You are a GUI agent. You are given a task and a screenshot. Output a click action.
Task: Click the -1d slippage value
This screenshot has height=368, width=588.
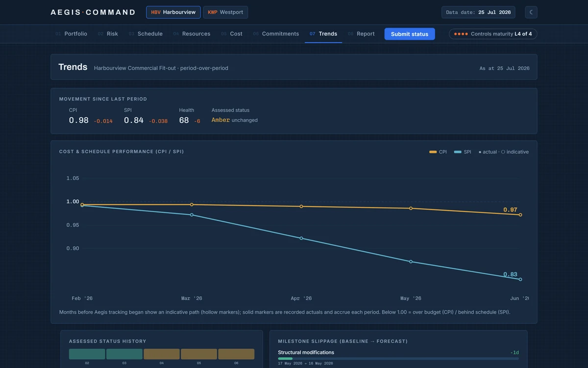pyautogui.click(x=514, y=353)
